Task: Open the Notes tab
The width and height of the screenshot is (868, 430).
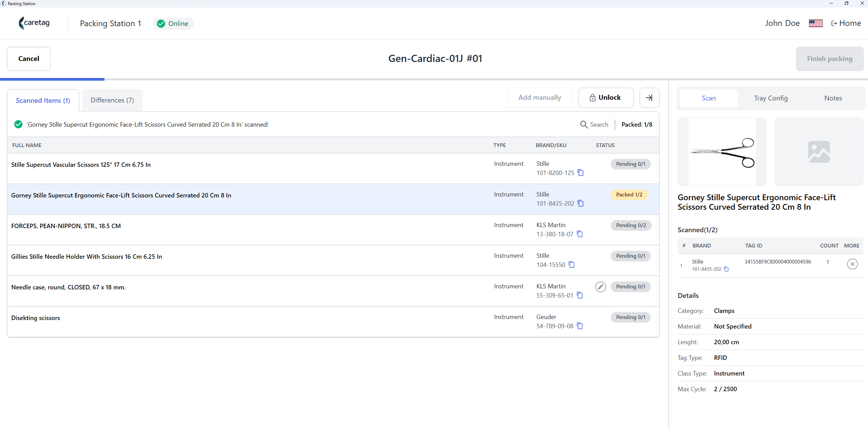Action: tap(833, 98)
